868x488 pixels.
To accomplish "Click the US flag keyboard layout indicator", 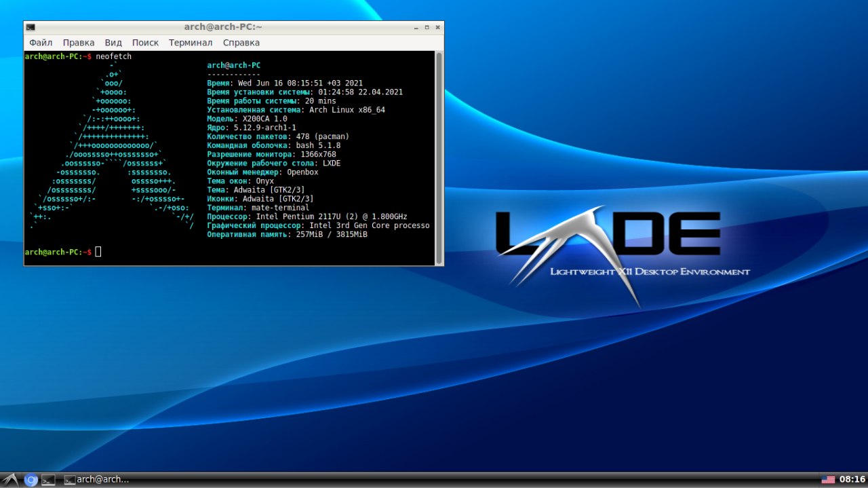I will [x=828, y=480].
